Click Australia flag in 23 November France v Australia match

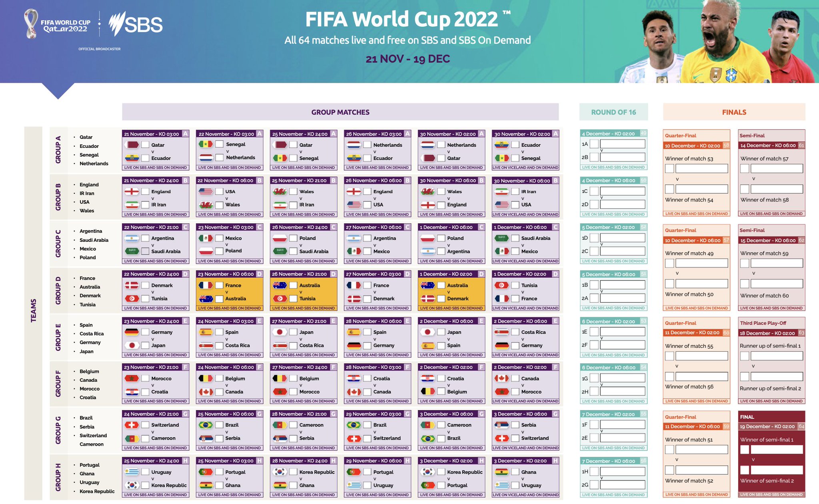206,299
